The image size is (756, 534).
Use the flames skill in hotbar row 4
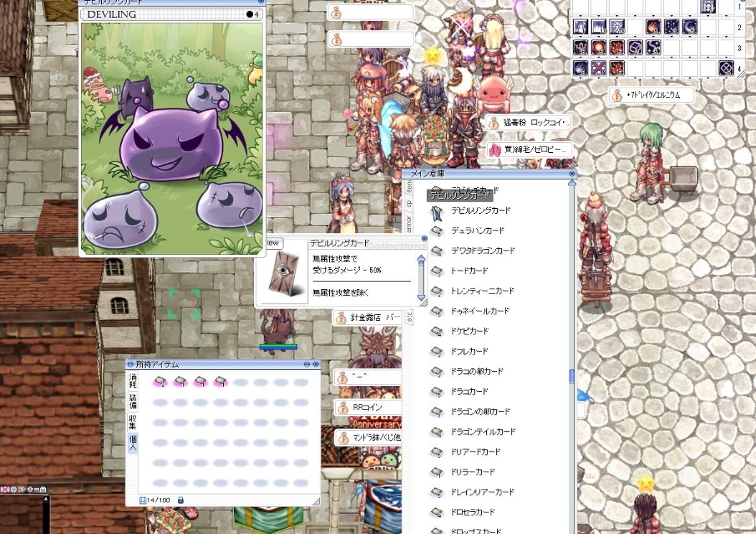pyautogui.click(x=617, y=67)
